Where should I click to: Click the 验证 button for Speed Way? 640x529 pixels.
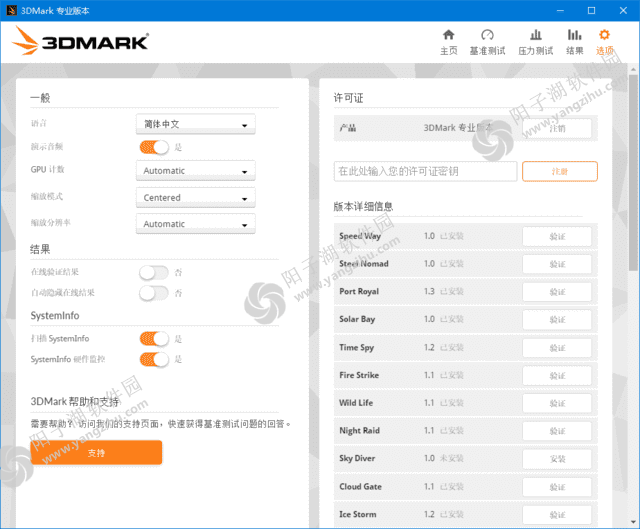(557, 236)
